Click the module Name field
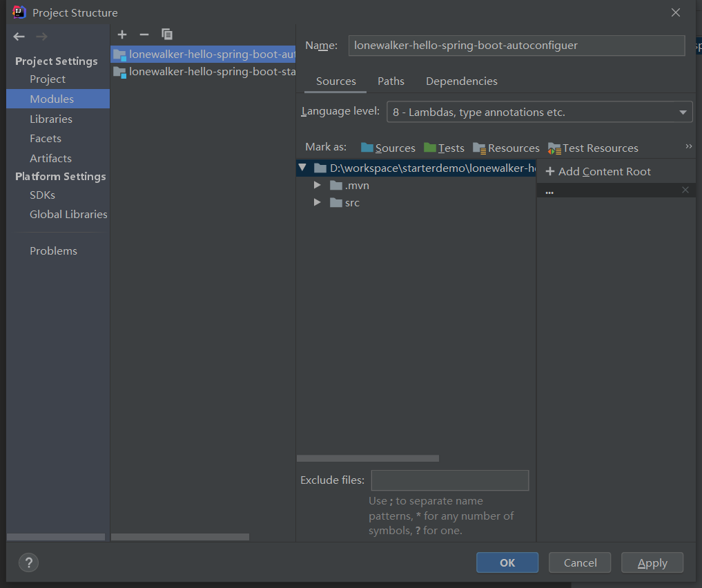This screenshot has height=588, width=702. tap(516, 46)
